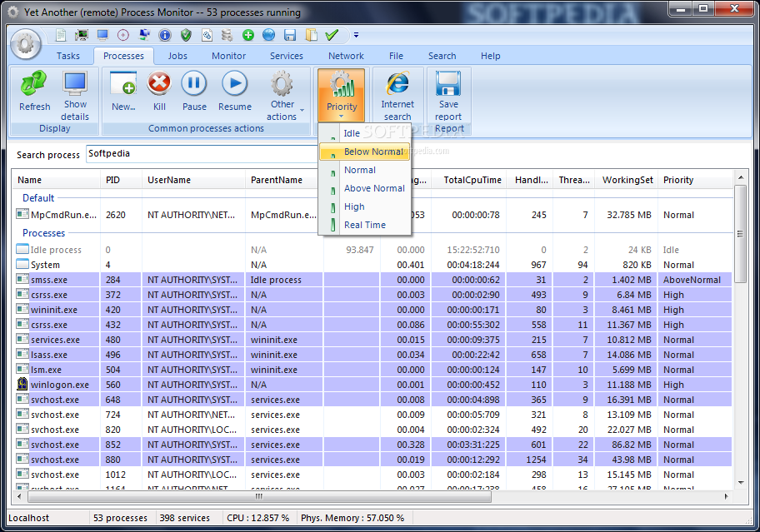Image resolution: width=760 pixels, height=532 pixels.
Task: Select the lsass.exe process
Action: click(x=372, y=355)
